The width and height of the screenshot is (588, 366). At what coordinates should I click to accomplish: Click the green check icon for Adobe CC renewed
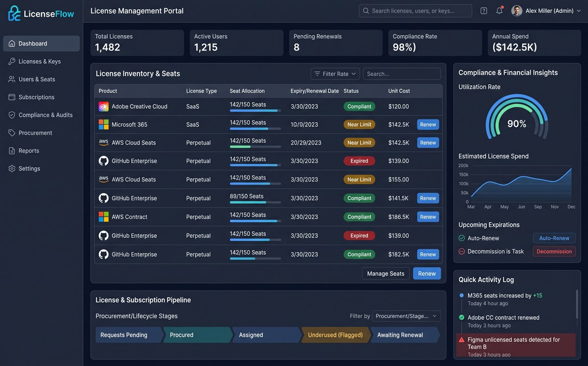(462, 317)
